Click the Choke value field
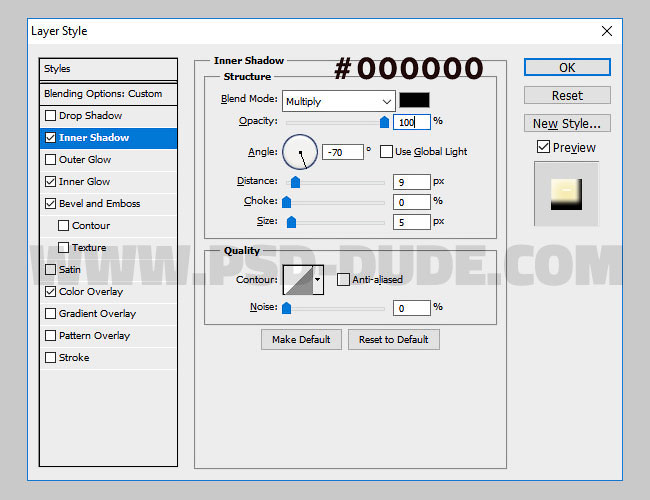Image resolution: width=650 pixels, height=500 pixels. 412,202
